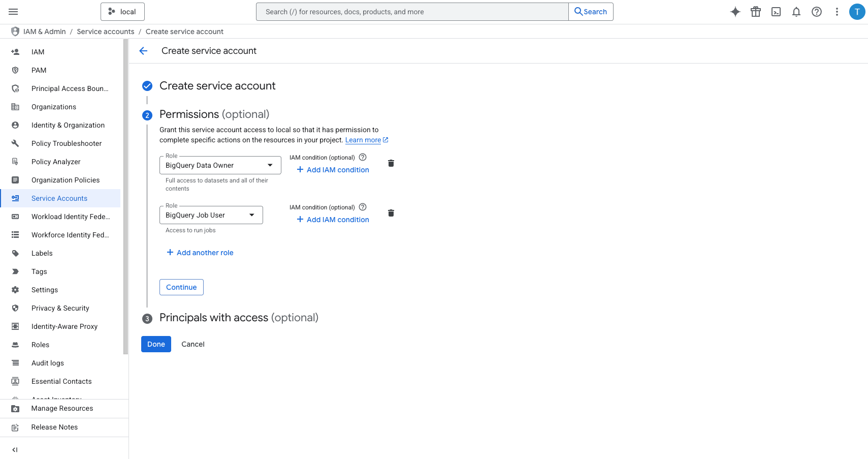Open Privacy & Security in the sidebar
This screenshot has height=459, width=868.
60,308
